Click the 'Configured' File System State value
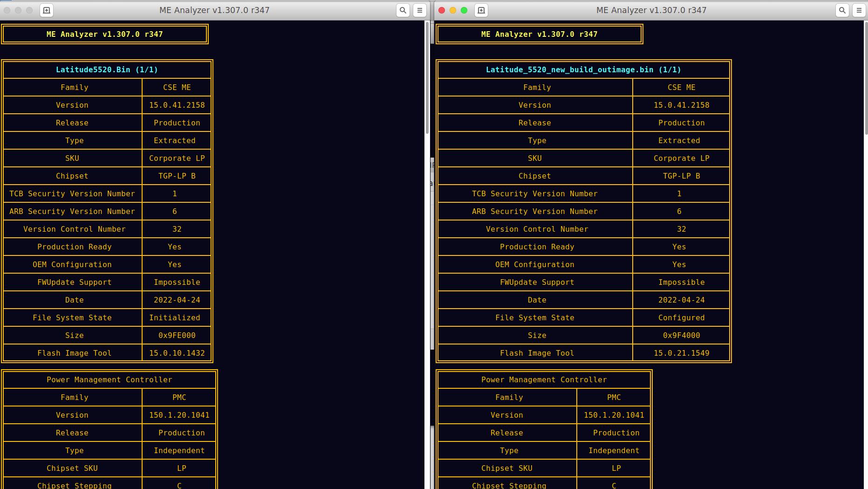The height and width of the screenshot is (489, 868). click(x=681, y=317)
